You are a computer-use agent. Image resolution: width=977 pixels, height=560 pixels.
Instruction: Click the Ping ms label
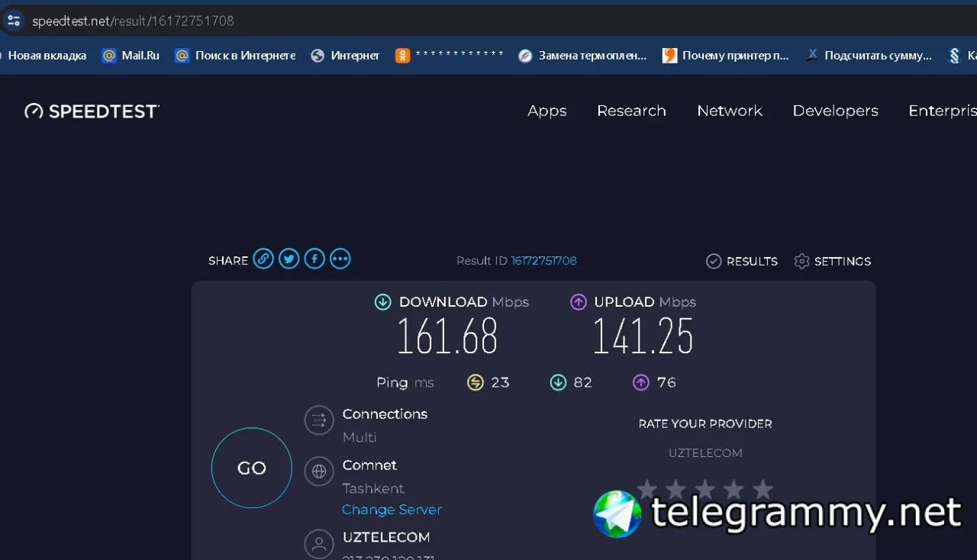point(405,382)
